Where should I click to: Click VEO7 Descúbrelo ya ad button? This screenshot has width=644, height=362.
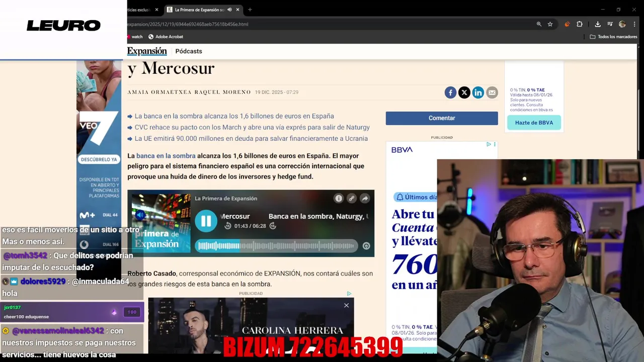(99, 159)
